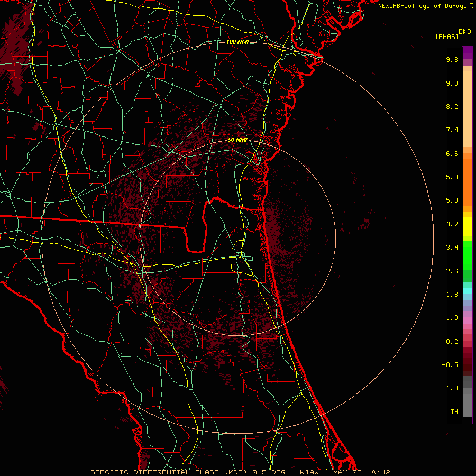Click the 0.2 scale value

point(452,342)
